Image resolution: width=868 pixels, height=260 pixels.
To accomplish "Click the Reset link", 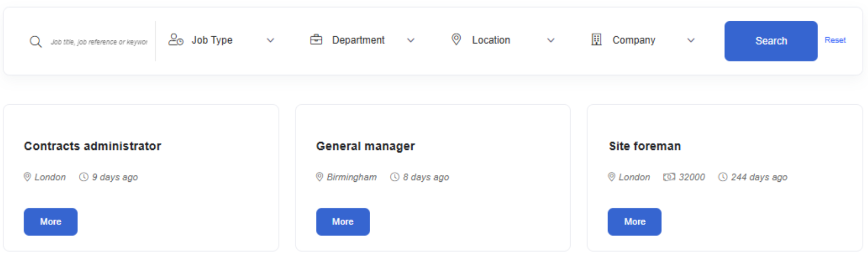I will (834, 40).
